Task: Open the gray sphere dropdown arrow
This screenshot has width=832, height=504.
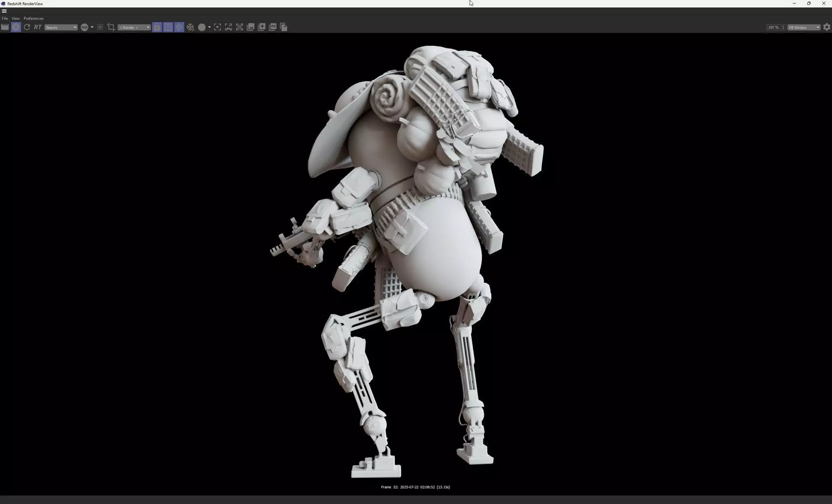Action: click(x=209, y=27)
